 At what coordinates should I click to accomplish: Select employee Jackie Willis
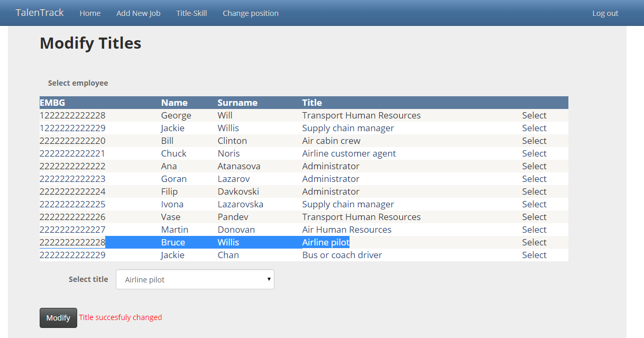pyautogui.click(x=534, y=128)
